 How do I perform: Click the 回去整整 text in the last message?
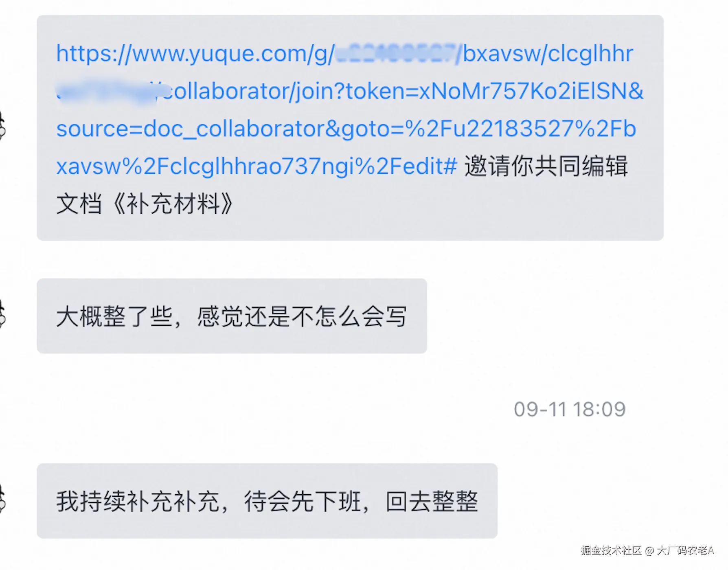click(432, 501)
